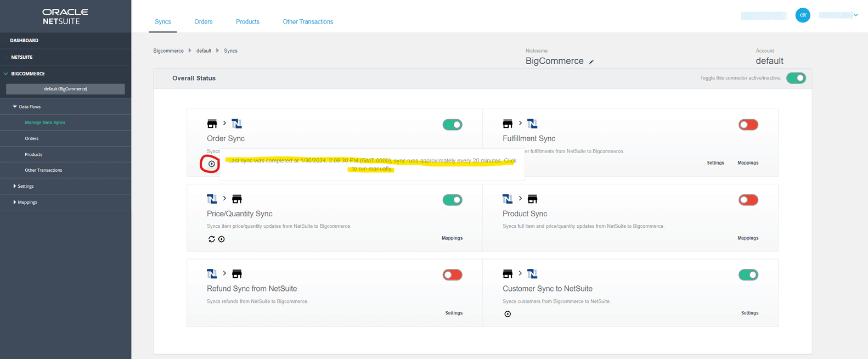Screen dimensions: 868x359
Task: Open Price/Quantity Sync Mappings link
Action: (452, 238)
